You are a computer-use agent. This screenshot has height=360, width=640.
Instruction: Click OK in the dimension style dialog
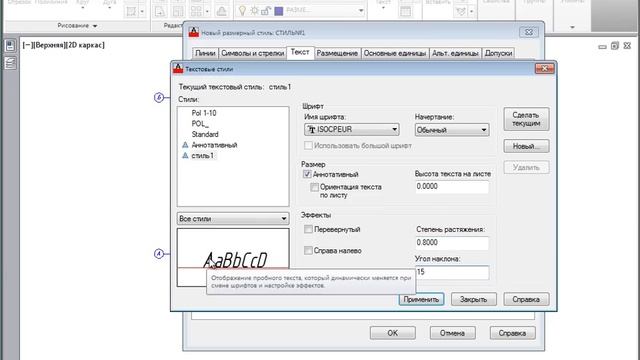click(x=393, y=333)
